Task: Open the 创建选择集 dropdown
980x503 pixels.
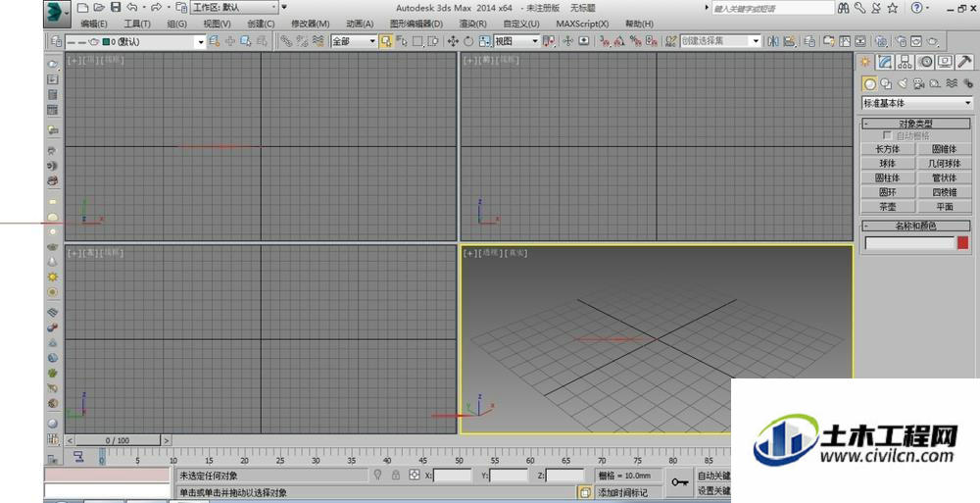Action: pos(720,41)
